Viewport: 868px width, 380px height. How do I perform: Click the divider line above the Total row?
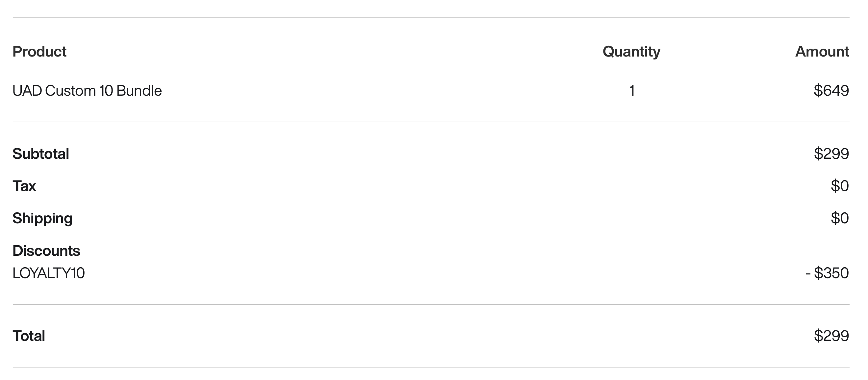coord(431,304)
